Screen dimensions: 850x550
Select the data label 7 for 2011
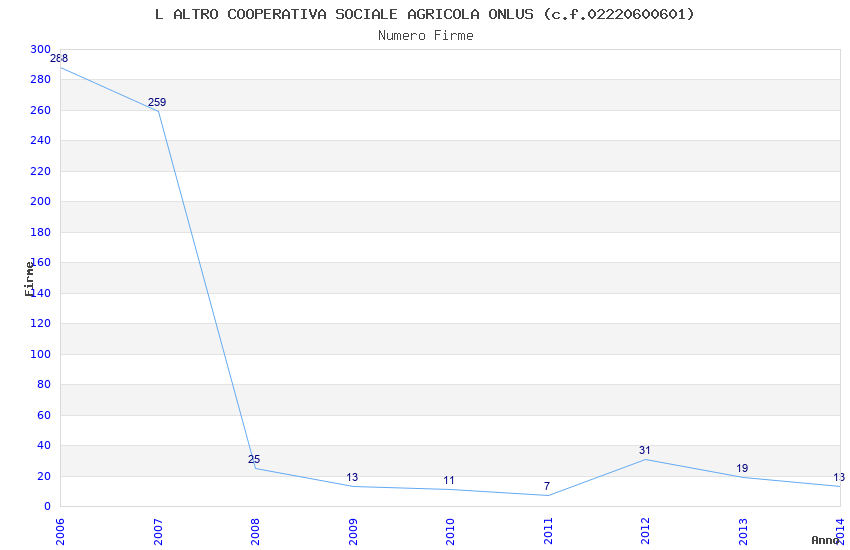[x=547, y=487]
